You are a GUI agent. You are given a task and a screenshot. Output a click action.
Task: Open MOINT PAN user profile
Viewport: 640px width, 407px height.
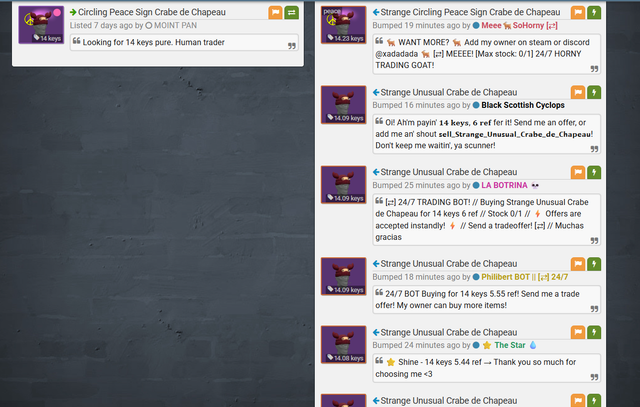coord(175,25)
